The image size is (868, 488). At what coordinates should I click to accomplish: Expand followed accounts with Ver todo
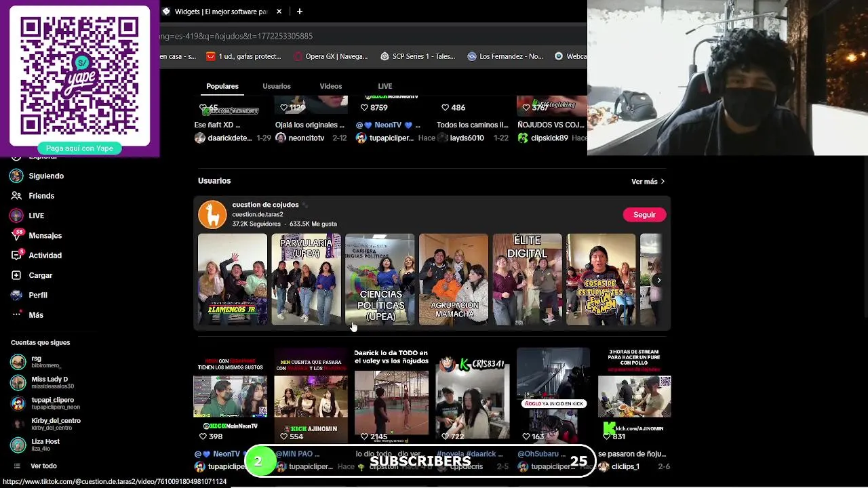43,466
